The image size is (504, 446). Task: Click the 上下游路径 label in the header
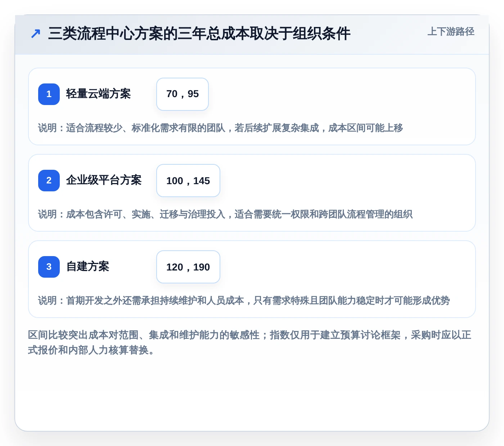point(451,32)
